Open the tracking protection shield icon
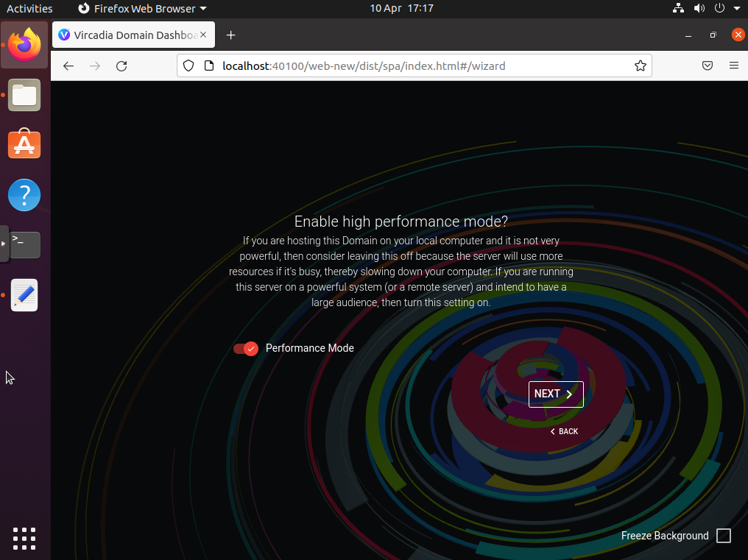This screenshot has width=748, height=560. click(x=188, y=65)
